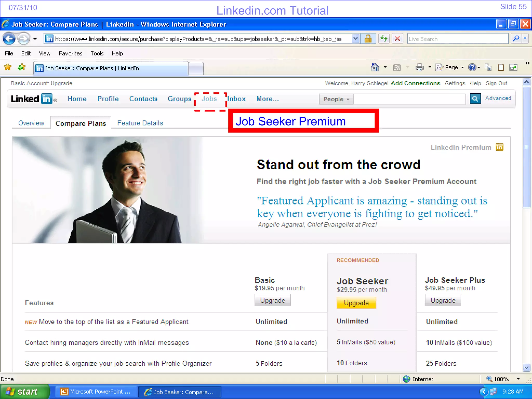The image size is (532, 399).
Task: Click Upgrade under Basic $19.95 plan
Action: 272,300
